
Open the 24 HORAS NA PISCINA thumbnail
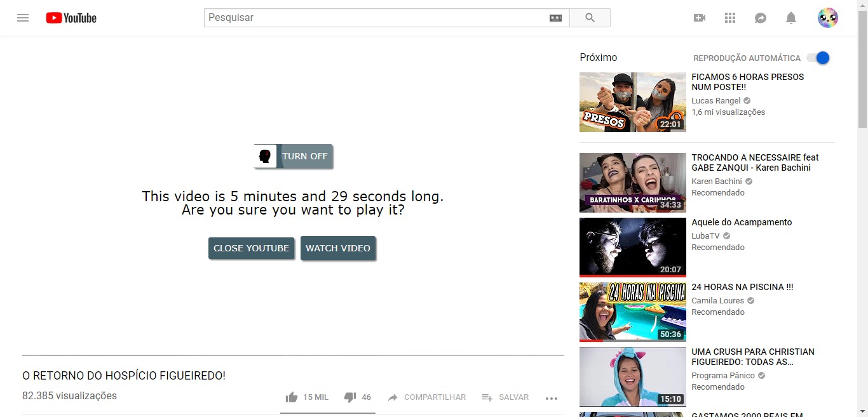(633, 312)
